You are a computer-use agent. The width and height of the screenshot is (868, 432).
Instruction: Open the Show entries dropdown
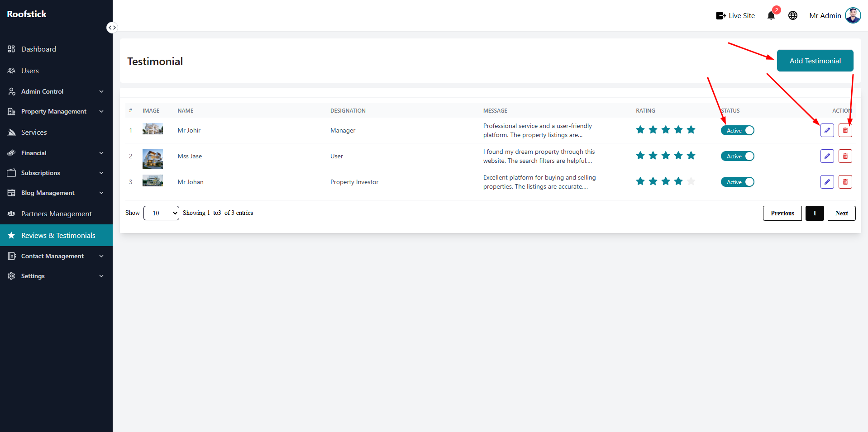(161, 213)
